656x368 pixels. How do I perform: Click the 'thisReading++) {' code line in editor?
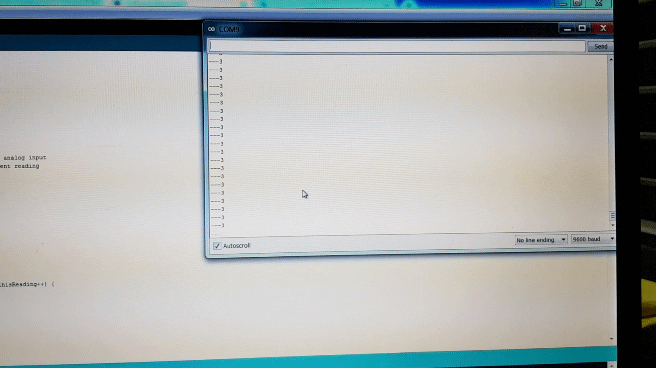click(27, 284)
